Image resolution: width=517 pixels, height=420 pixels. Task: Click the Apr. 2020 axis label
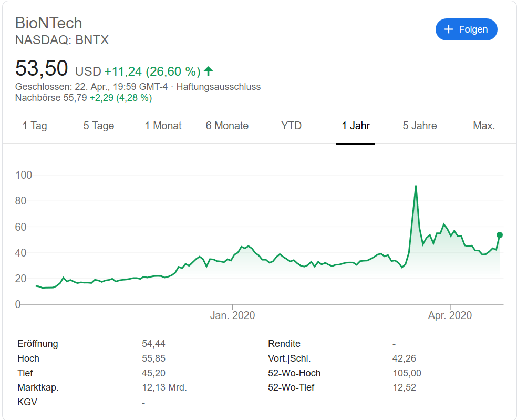pos(450,315)
